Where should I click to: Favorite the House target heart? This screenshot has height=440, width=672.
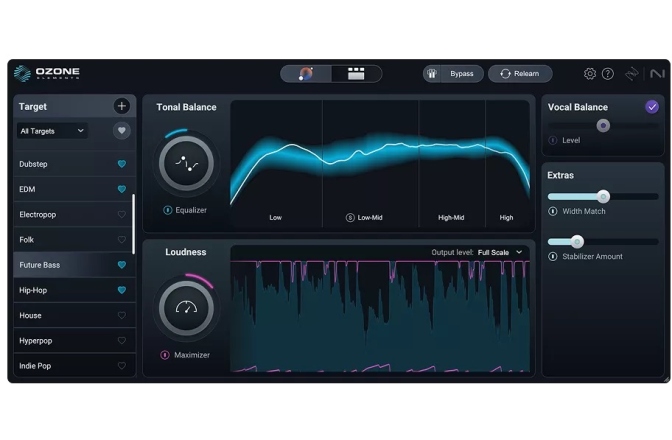pyautogui.click(x=122, y=315)
